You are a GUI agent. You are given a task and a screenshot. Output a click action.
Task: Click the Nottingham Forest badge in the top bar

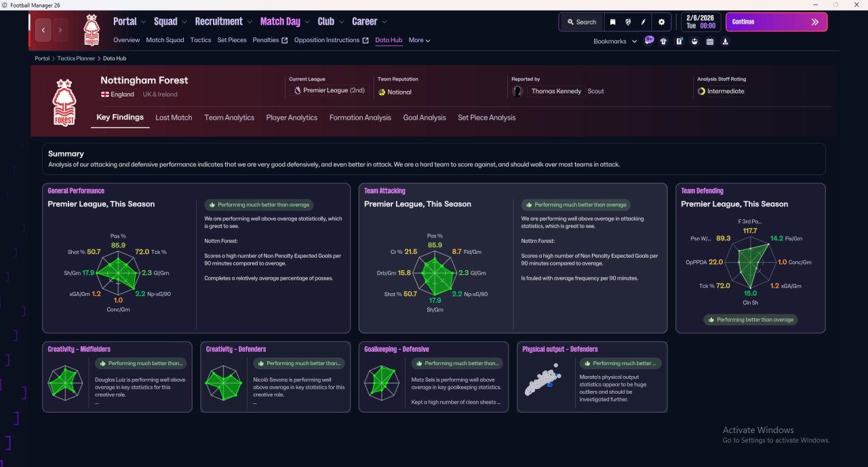point(92,30)
